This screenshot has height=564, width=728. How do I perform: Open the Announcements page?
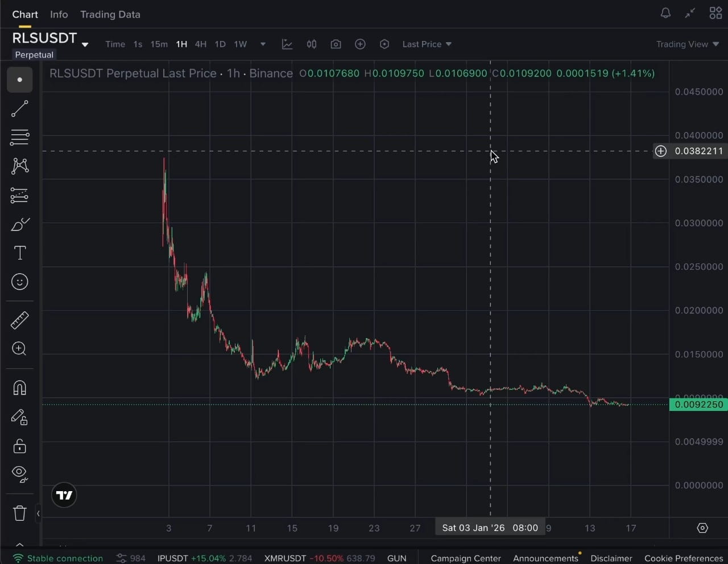point(545,558)
